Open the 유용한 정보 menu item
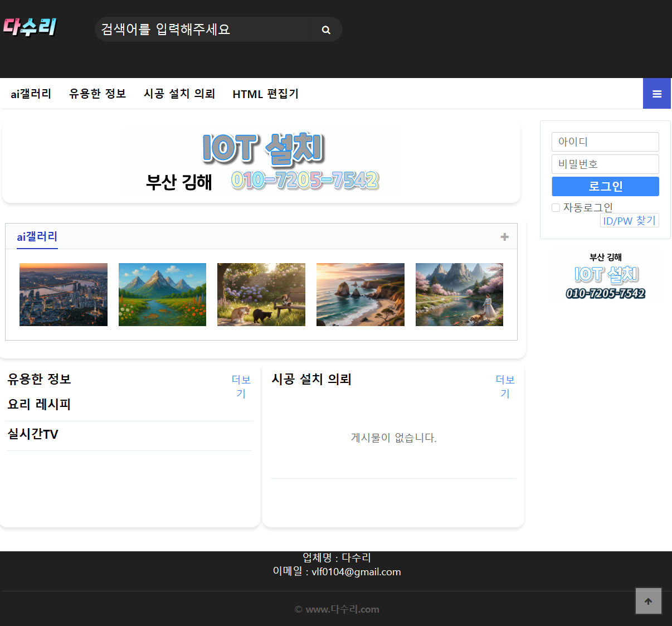Image resolution: width=672 pixels, height=626 pixels. [98, 94]
